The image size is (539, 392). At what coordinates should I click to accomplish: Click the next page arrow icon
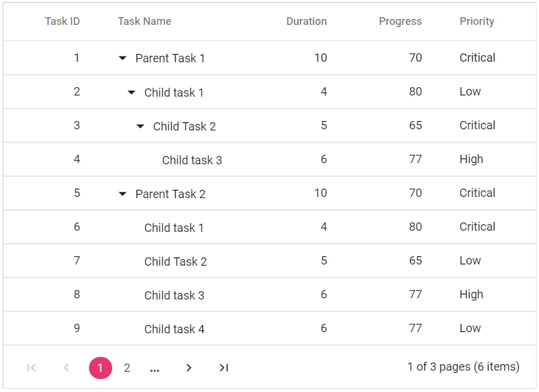click(x=189, y=368)
